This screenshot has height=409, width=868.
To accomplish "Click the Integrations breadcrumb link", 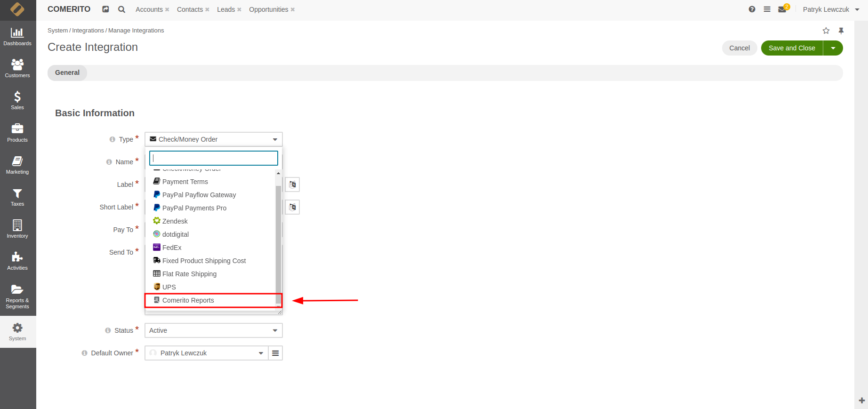I will [88, 31].
